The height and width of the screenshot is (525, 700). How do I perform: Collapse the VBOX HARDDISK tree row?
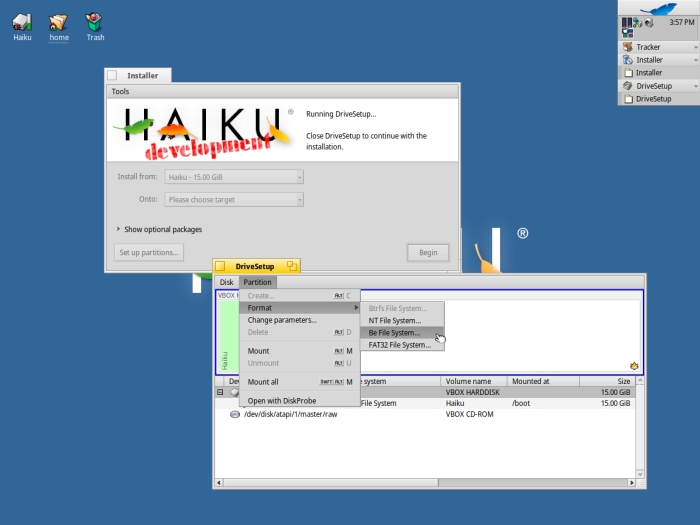click(220, 393)
